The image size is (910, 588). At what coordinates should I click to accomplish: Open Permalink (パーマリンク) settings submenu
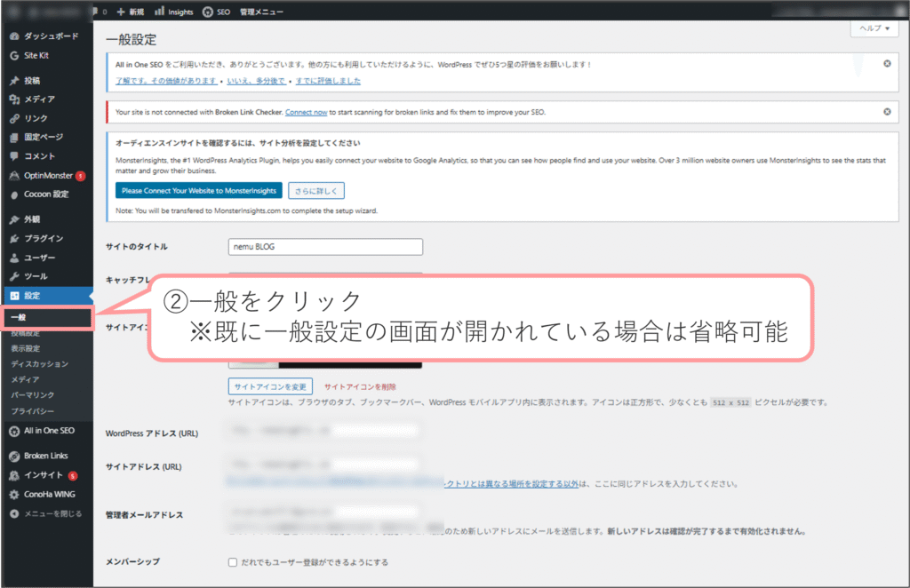click(32, 395)
